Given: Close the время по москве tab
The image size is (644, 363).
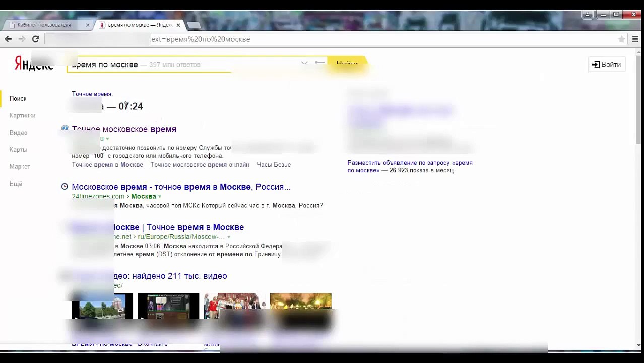Looking at the screenshot, I should pyautogui.click(x=178, y=25).
